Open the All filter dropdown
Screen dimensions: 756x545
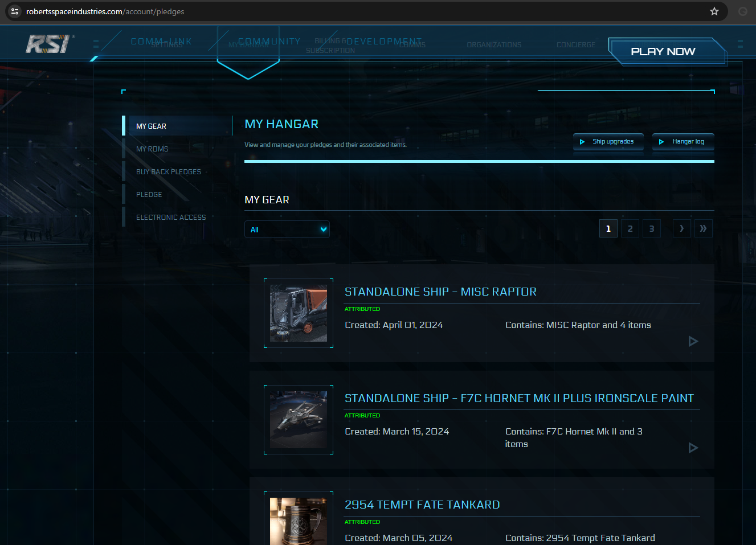point(287,229)
